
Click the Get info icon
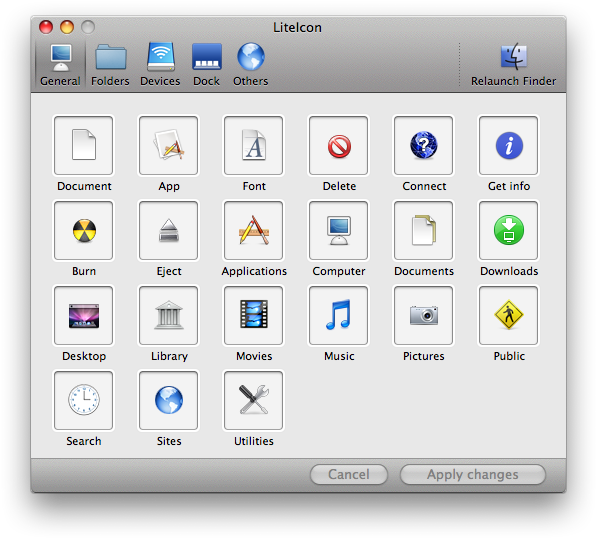point(509,146)
